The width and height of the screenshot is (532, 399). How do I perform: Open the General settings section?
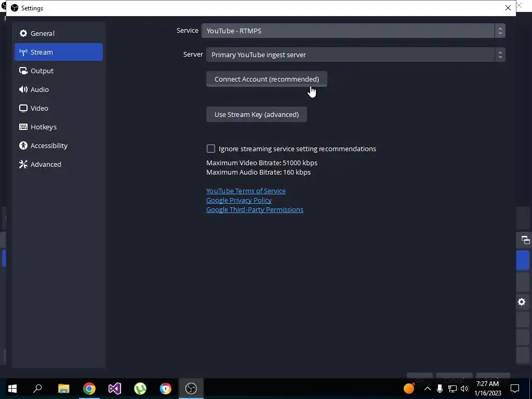[x=58, y=33]
